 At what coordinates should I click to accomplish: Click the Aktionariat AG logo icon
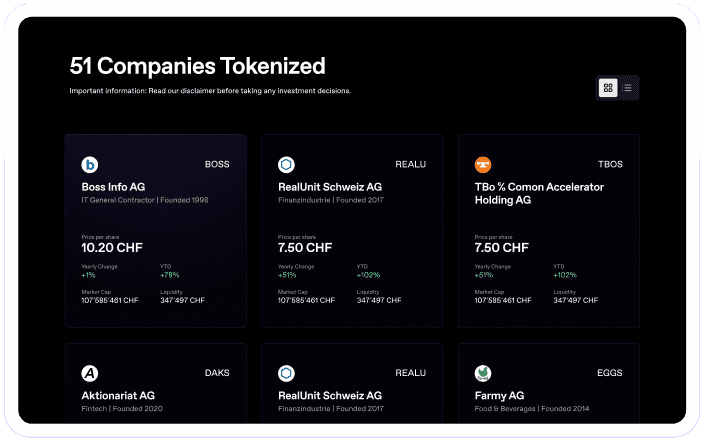click(x=90, y=373)
